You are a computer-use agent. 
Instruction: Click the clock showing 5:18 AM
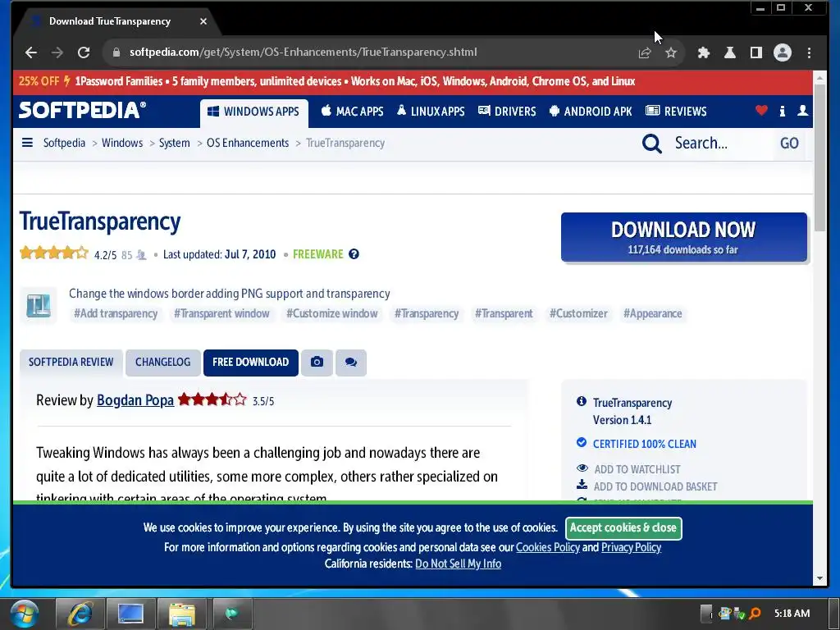point(792,614)
